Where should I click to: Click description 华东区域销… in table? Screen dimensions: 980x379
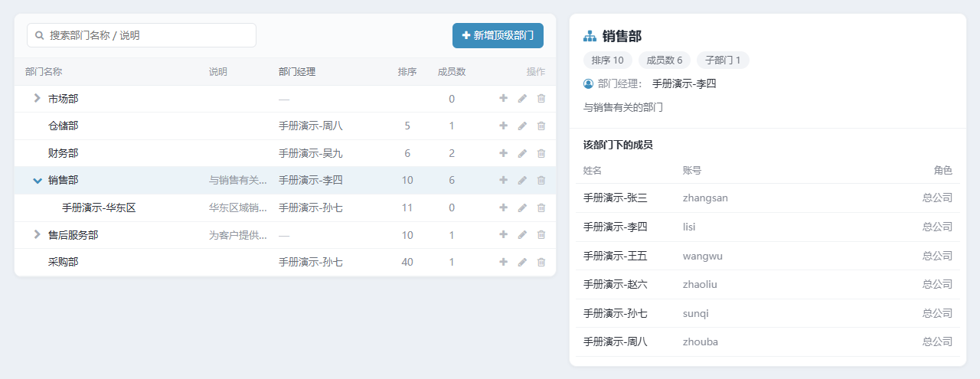tap(238, 207)
